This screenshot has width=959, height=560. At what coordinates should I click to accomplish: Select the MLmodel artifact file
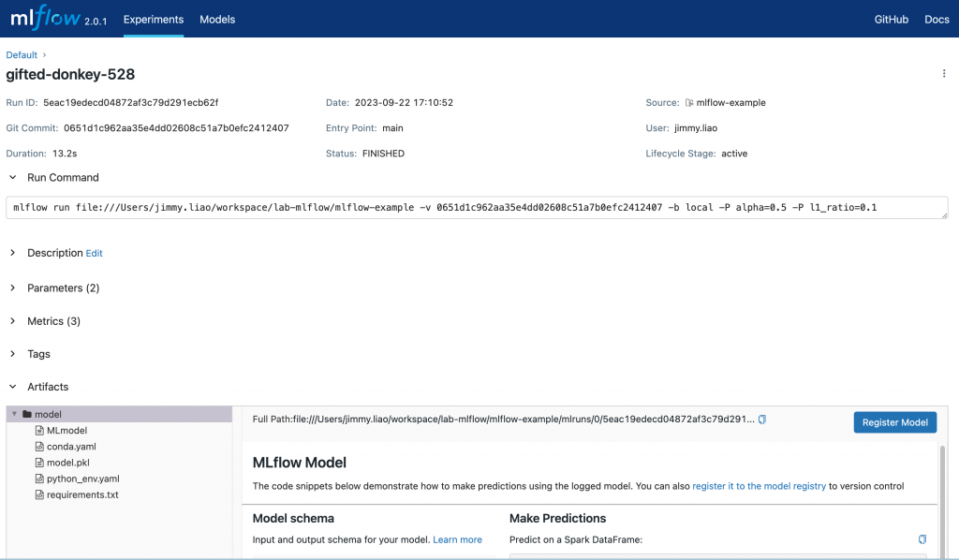click(x=67, y=431)
